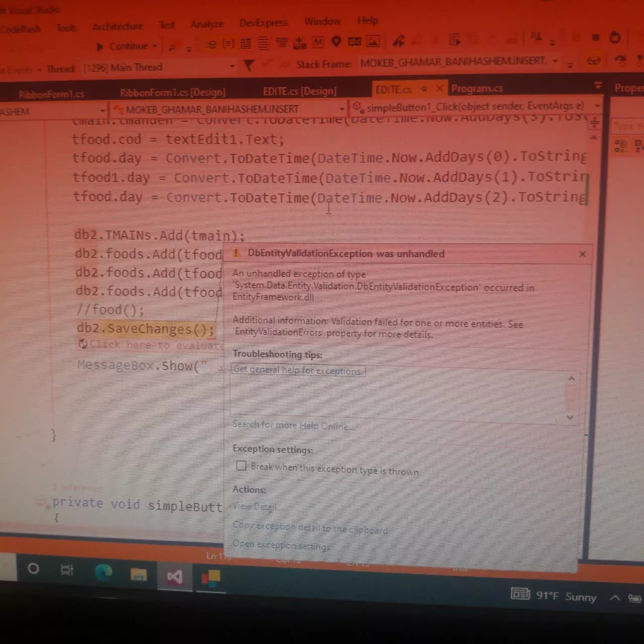The width and height of the screenshot is (644, 644).
Task: Click the document list icon in the toolbar
Action: coord(455,39)
